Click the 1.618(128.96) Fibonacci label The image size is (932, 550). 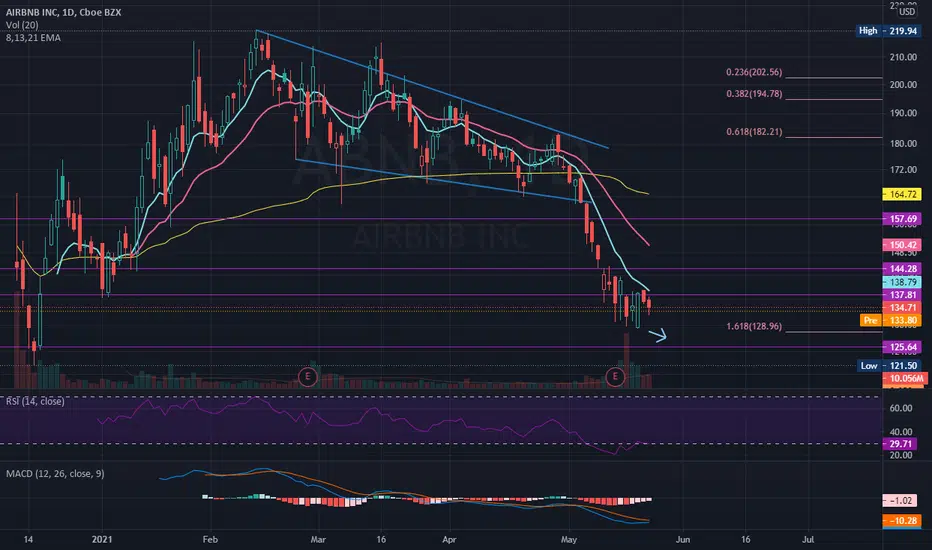[754, 326]
